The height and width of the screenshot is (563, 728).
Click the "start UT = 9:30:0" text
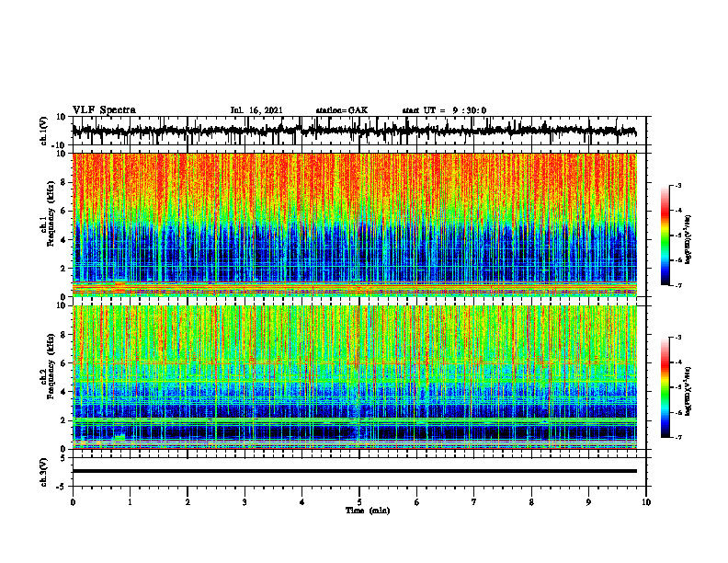(444, 110)
